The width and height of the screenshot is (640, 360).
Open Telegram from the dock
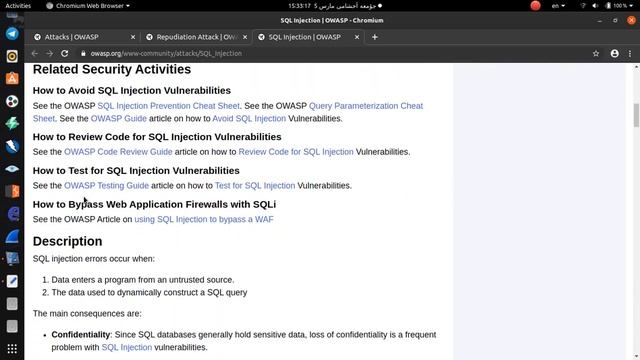12,33
